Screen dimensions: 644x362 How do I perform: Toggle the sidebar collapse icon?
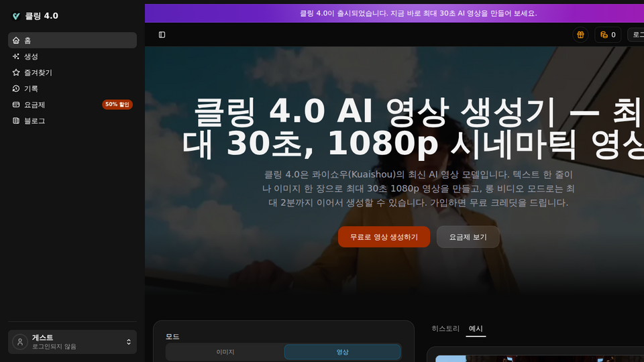tap(162, 35)
